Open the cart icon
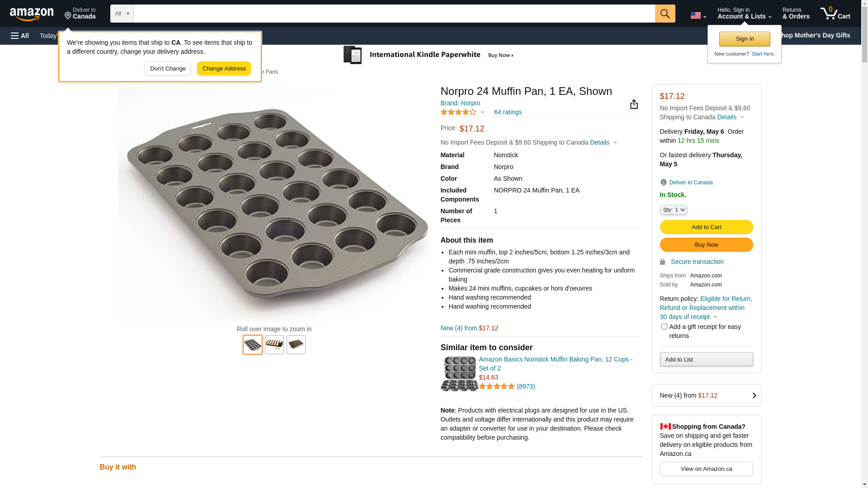 [835, 14]
